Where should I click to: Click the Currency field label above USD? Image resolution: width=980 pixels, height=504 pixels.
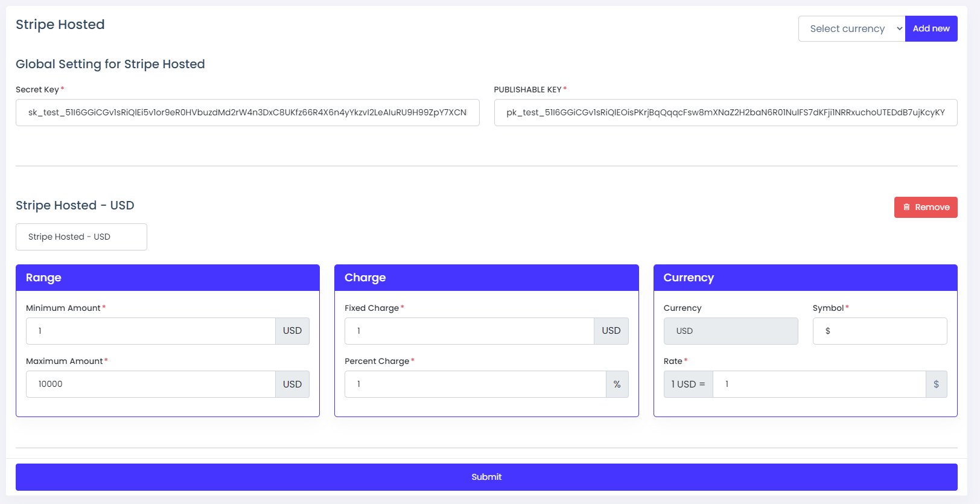pyautogui.click(x=682, y=308)
